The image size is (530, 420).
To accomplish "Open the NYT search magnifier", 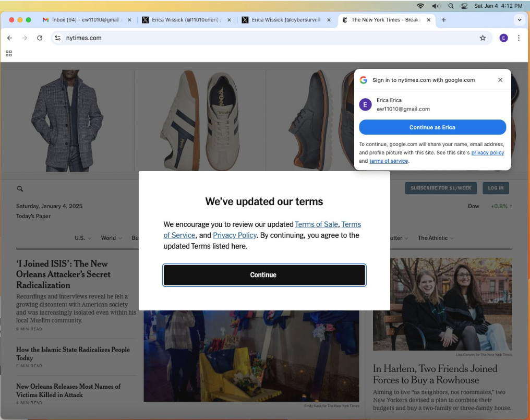I will [20, 189].
